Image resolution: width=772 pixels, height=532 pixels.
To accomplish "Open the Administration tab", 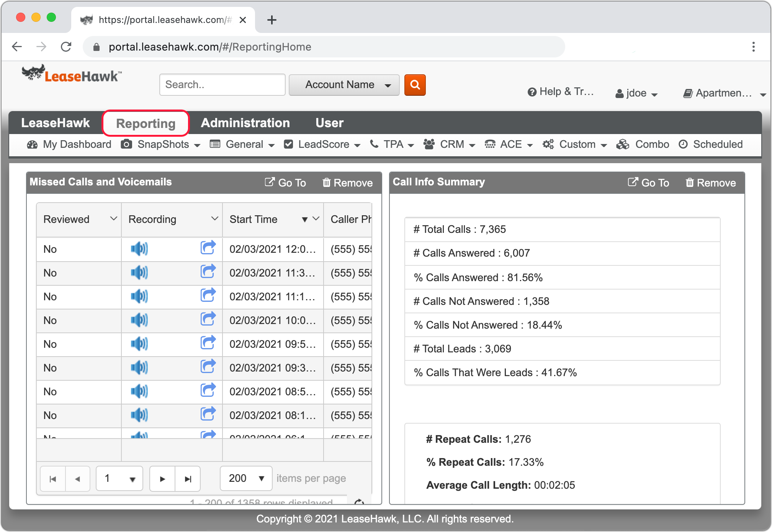I will pos(245,123).
